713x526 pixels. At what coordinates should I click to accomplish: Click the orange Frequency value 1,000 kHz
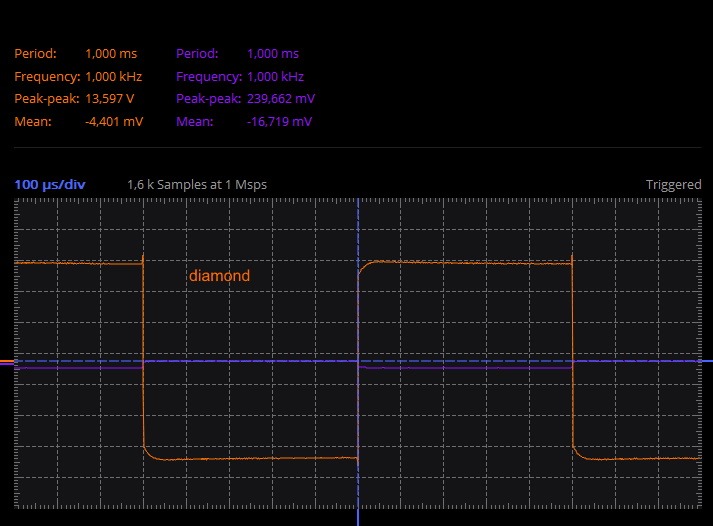(x=114, y=76)
